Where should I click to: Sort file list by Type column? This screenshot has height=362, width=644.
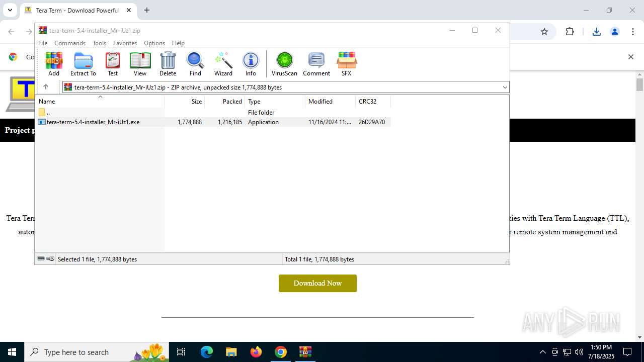point(275,102)
